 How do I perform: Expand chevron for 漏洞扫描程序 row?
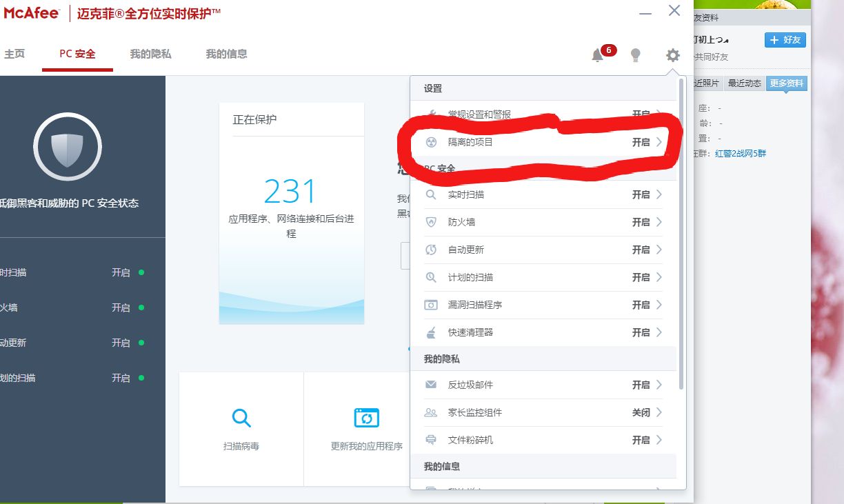pos(659,305)
